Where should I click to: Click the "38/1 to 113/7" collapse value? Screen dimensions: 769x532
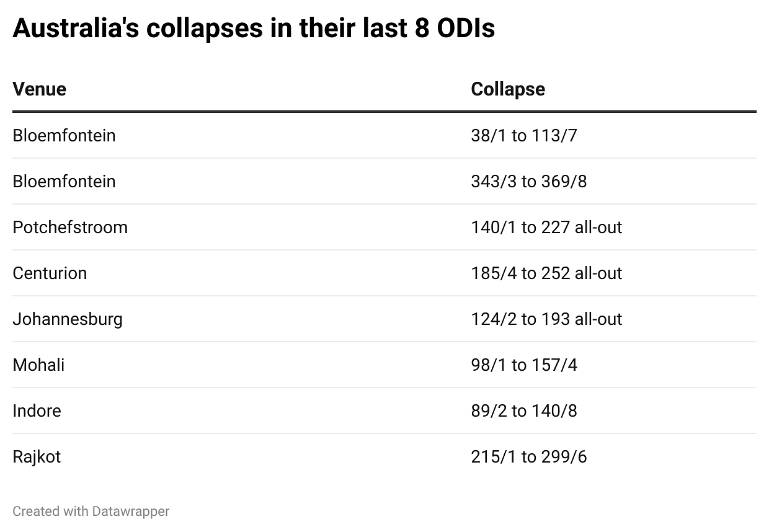click(x=523, y=135)
